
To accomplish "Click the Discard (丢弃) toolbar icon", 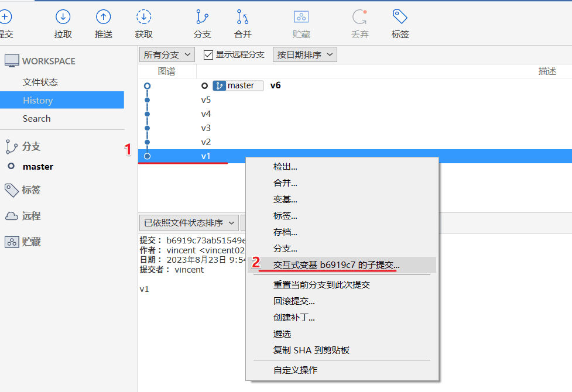I will [x=359, y=18].
